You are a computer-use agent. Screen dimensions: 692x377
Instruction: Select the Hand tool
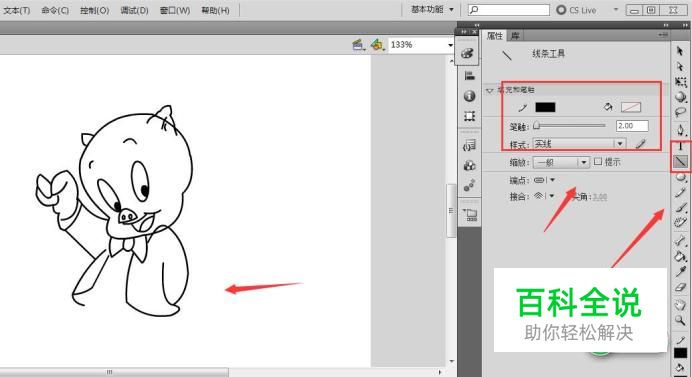pyautogui.click(x=681, y=305)
